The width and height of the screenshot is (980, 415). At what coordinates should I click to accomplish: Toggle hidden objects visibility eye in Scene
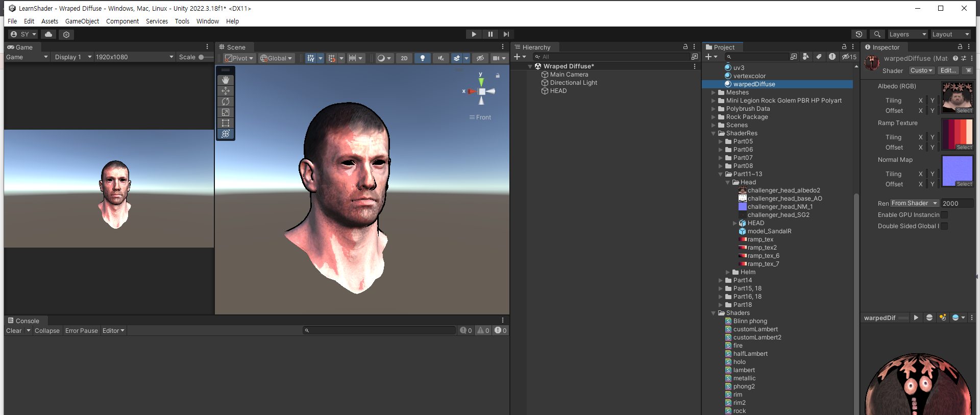(x=480, y=58)
